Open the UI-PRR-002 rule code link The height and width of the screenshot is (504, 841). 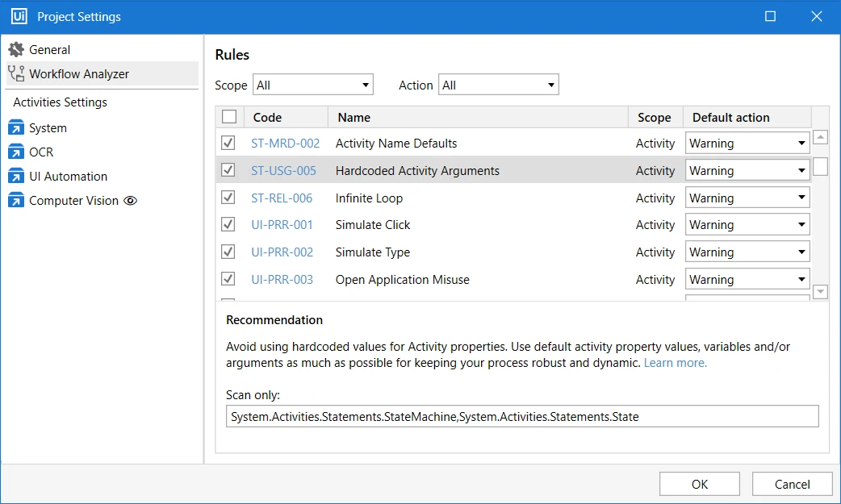click(282, 252)
